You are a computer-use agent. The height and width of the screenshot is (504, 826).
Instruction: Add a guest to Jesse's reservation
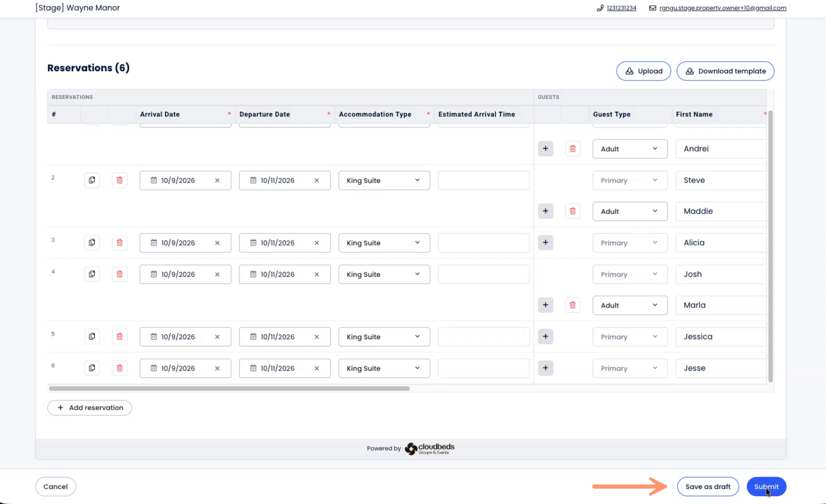[546, 368]
